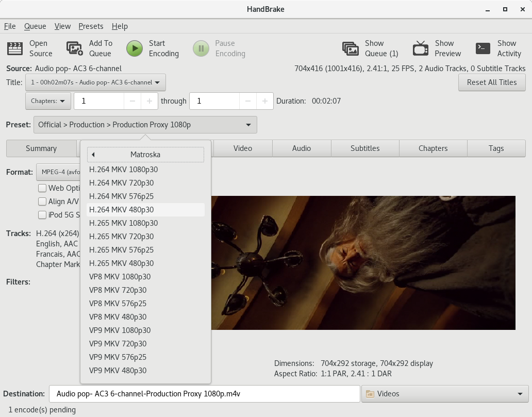Open the Help menu

pos(120,26)
